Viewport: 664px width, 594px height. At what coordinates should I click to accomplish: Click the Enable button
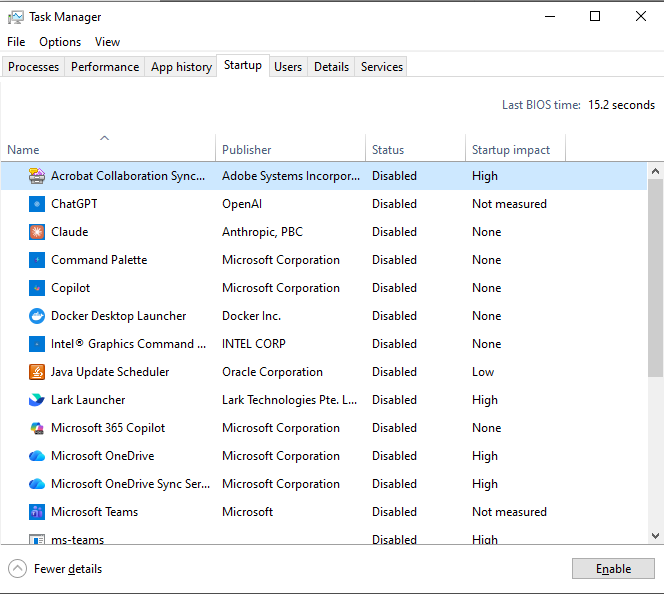[613, 569]
